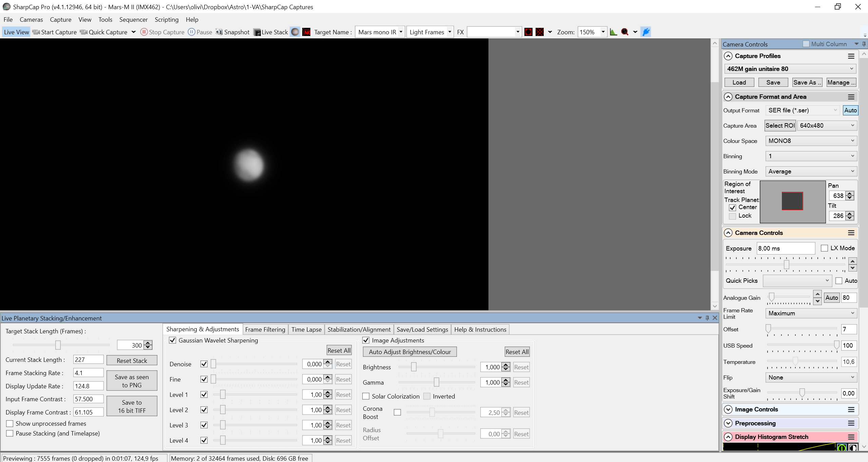Enable the red selection area square icon
The image size is (868, 462).
528,32
